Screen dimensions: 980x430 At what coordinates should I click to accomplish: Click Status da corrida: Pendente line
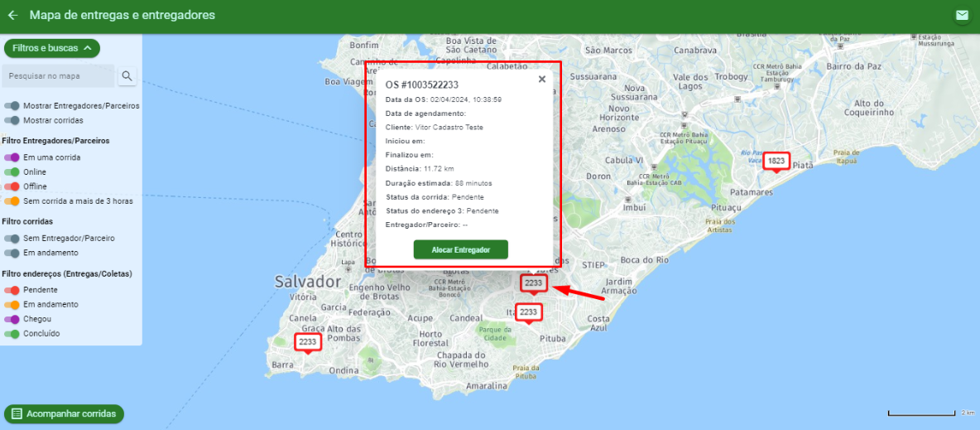[x=435, y=197]
